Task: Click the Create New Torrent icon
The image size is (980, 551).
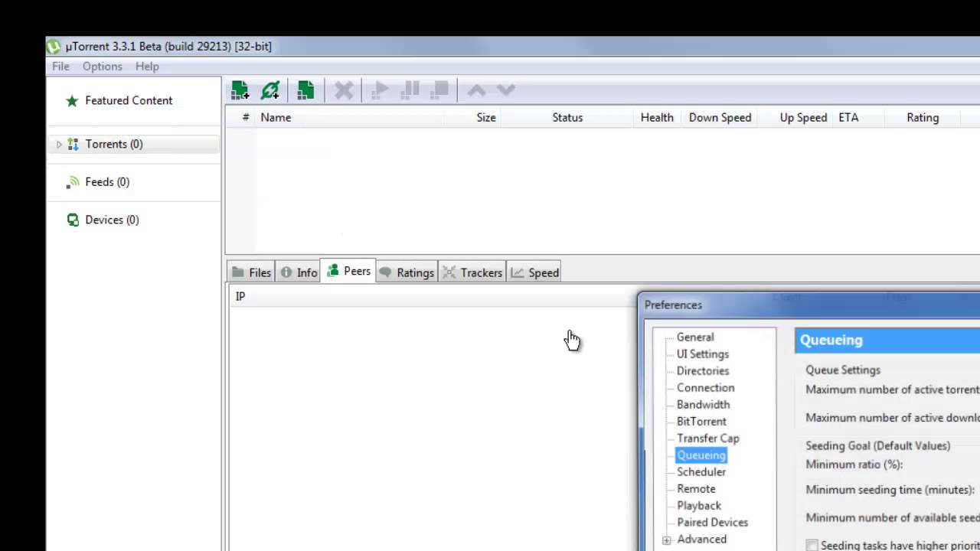Action: (x=305, y=90)
